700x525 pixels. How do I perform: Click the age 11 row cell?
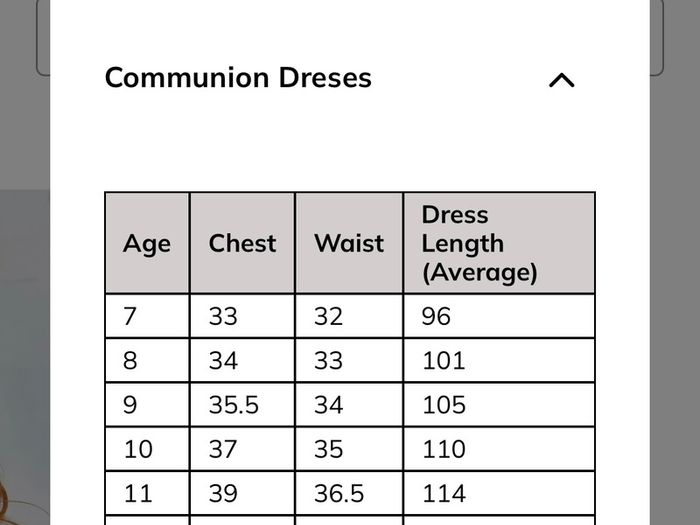click(x=147, y=493)
